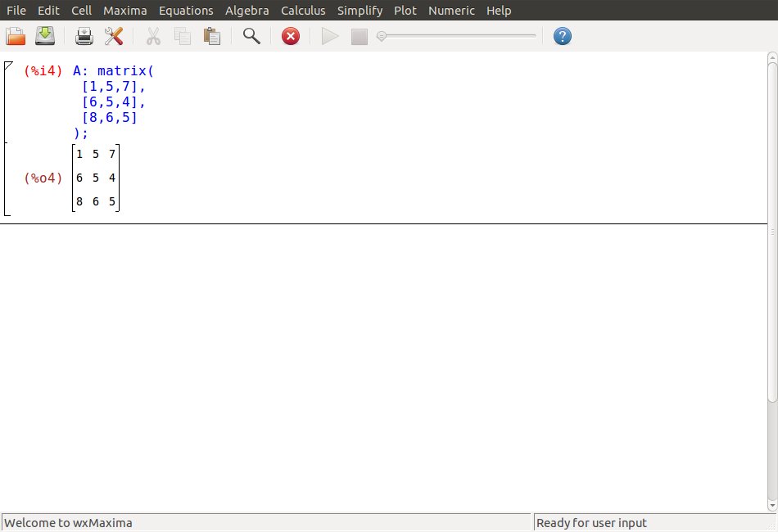Click the vertical scrollbar down arrow
Image resolution: width=778 pixels, height=532 pixels.
[x=772, y=506]
